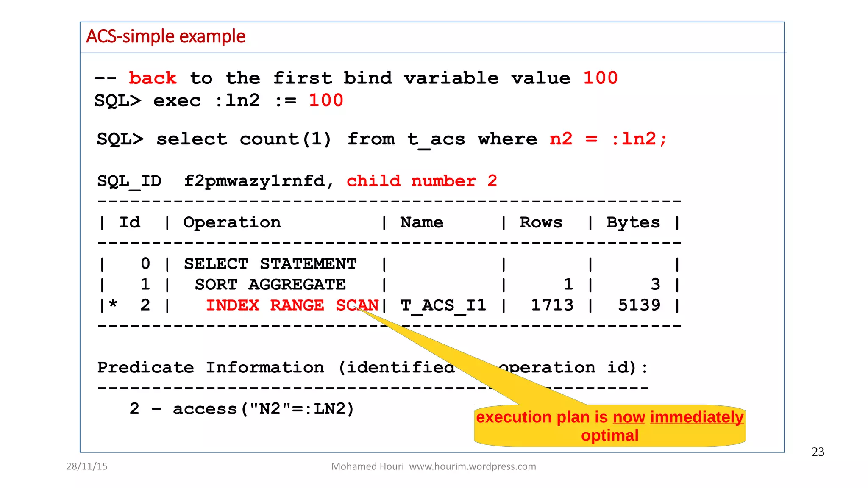Click the 'SELECT STATEMENT' operation row
The image size is (868, 488).
[270, 264]
